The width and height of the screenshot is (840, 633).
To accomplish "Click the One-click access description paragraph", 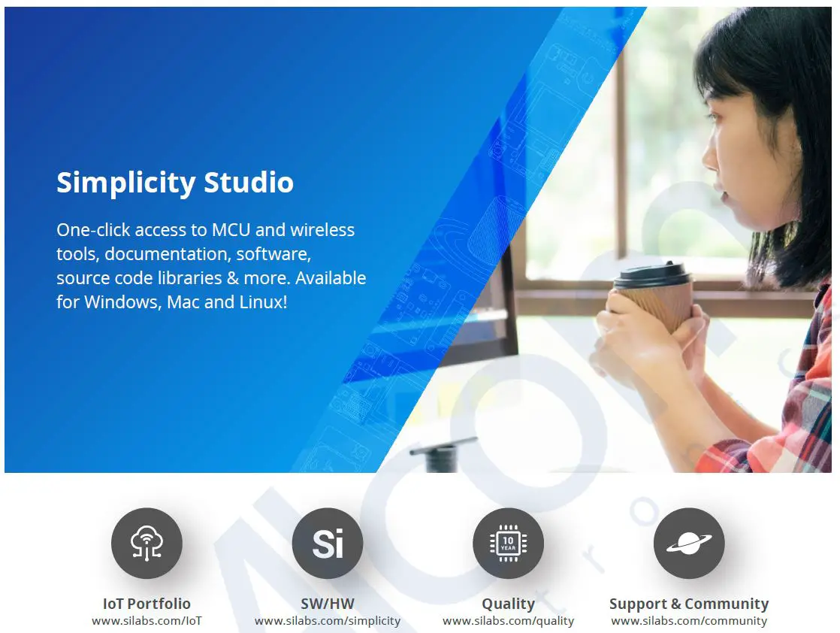I will click(x=211, y=266).
